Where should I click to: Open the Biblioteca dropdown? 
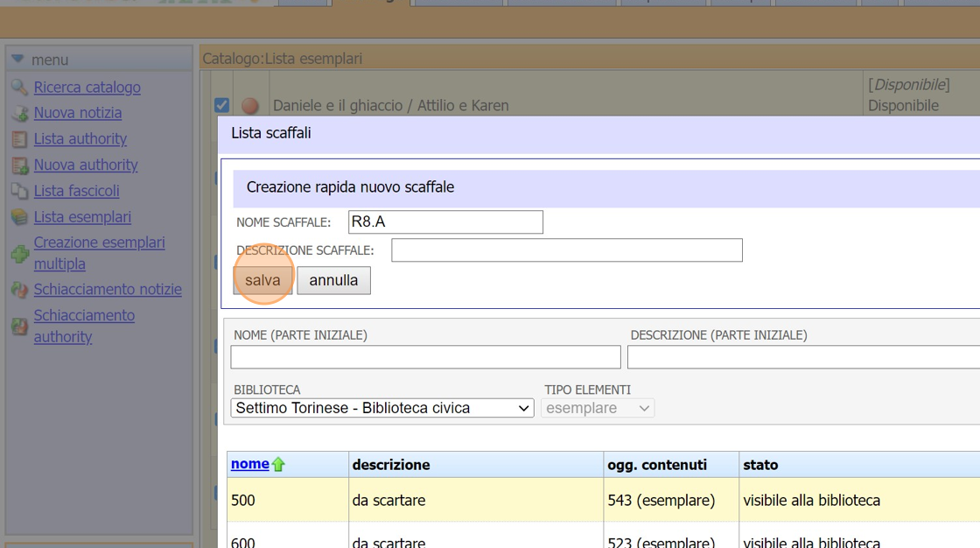382,408
